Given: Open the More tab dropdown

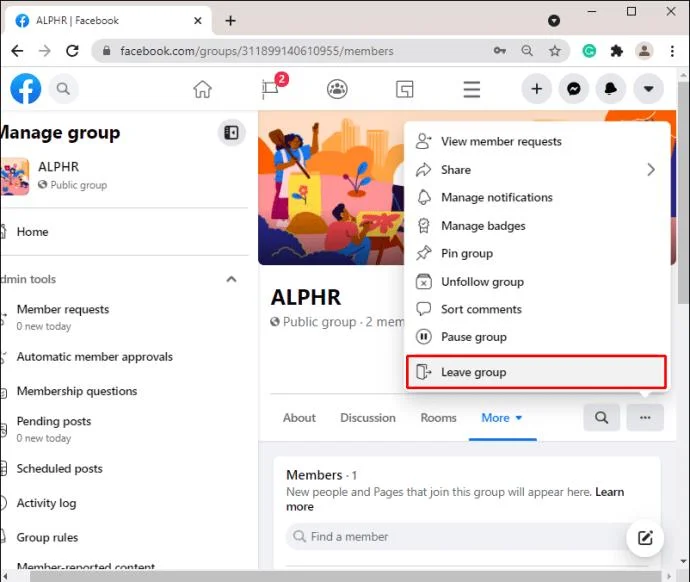Looking at the screenshot, I should pyautogui.click(x=502, y=418).
